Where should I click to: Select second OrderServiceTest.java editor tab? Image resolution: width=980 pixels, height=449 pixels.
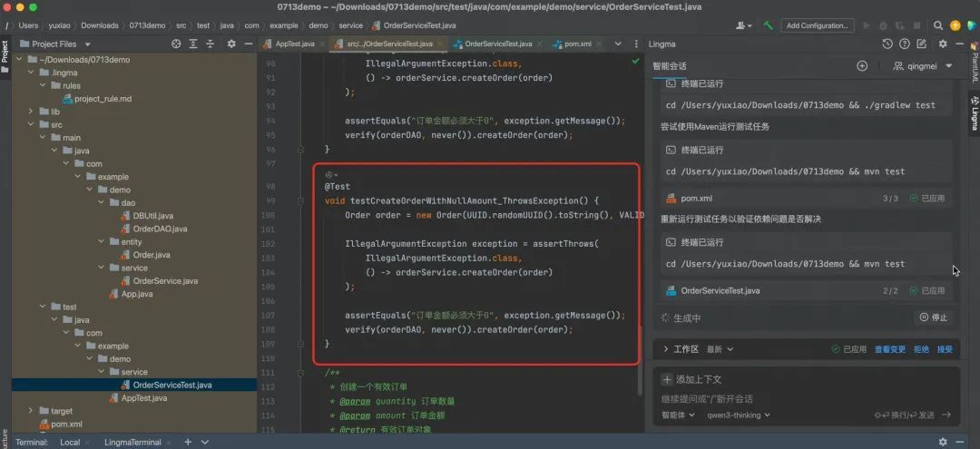(x=498, y=44)
